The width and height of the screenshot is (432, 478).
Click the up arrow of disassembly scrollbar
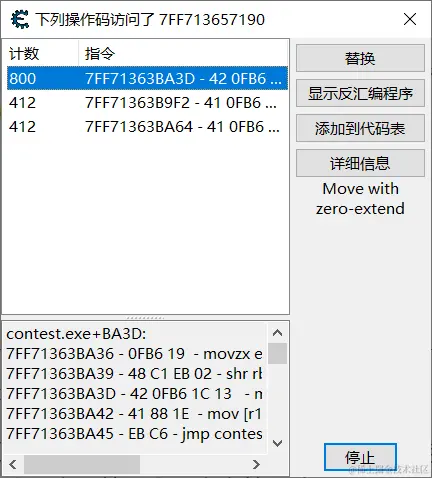(x=277, y=333)
